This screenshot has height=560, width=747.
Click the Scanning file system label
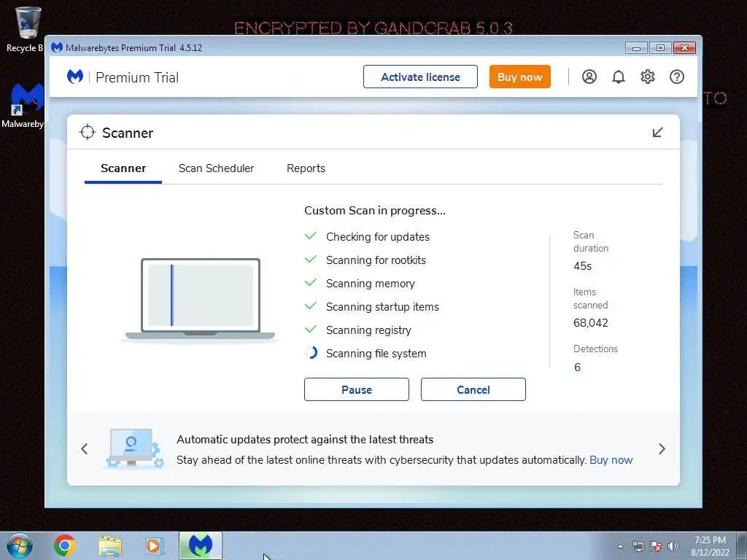(x=376, y=354)
